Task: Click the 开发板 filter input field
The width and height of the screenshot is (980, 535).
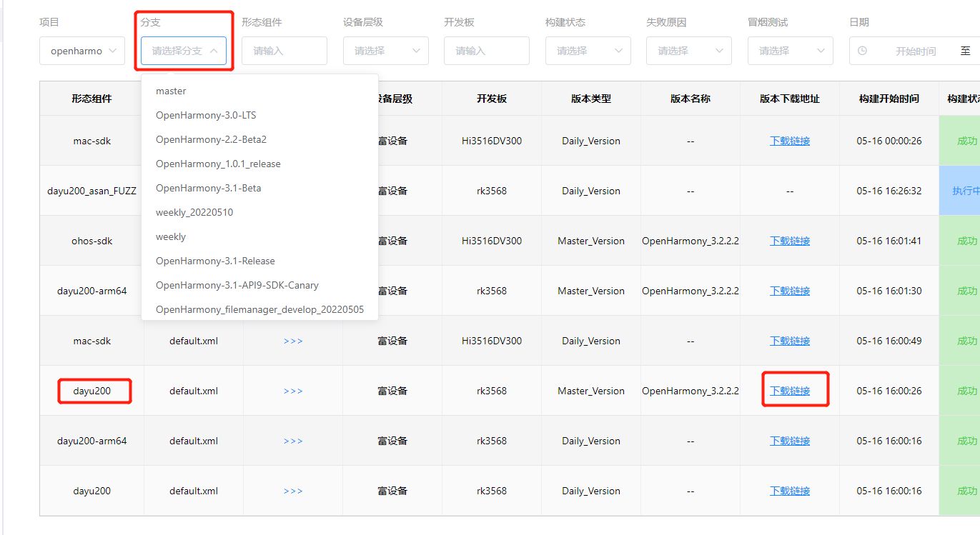Action: pyautogui.click(x=487, y=51)
